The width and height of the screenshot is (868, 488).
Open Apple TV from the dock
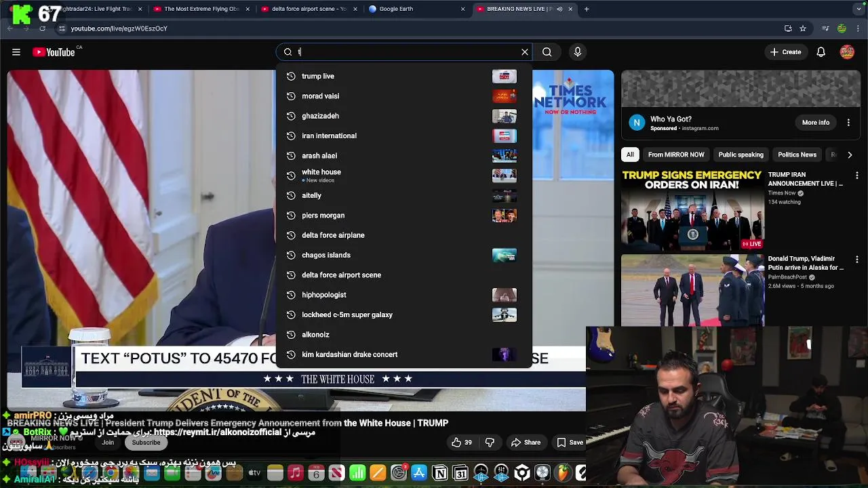[254, 473]
